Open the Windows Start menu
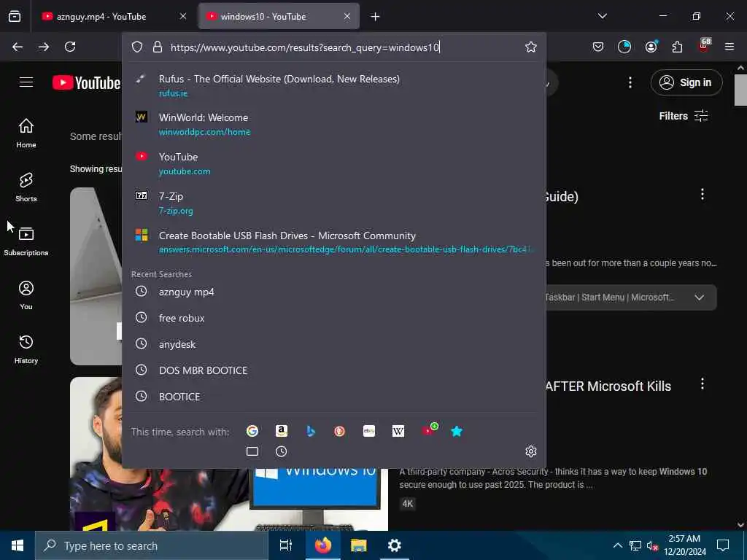747x560 pixels. pos(18,545)
